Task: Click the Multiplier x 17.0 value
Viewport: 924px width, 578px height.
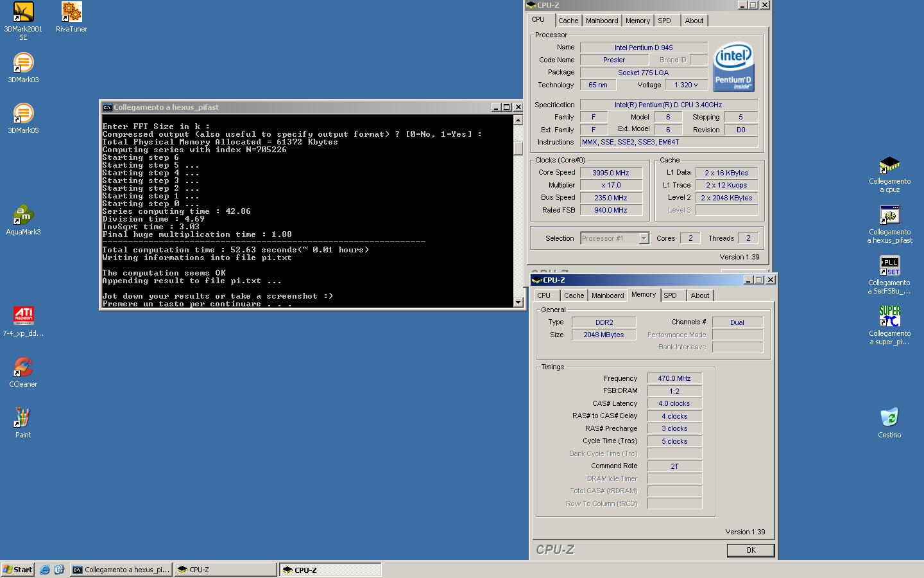Action: [611, 185]
